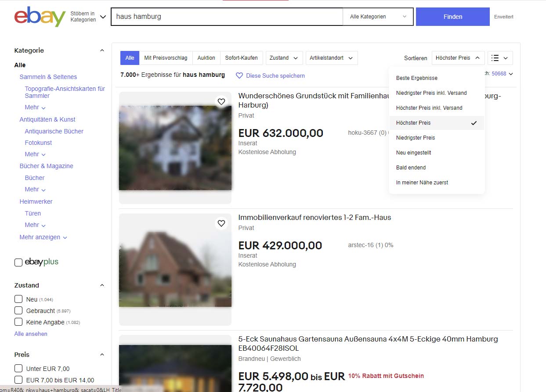Image resolution: width=546 pixels, height=392 pixels.
Task: Select the Unter EUR 7,00 price filter
Action: [18, 368]
